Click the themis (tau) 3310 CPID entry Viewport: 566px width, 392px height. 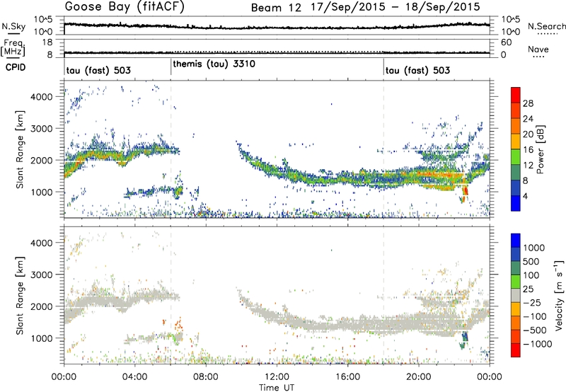tap(214, 64)
